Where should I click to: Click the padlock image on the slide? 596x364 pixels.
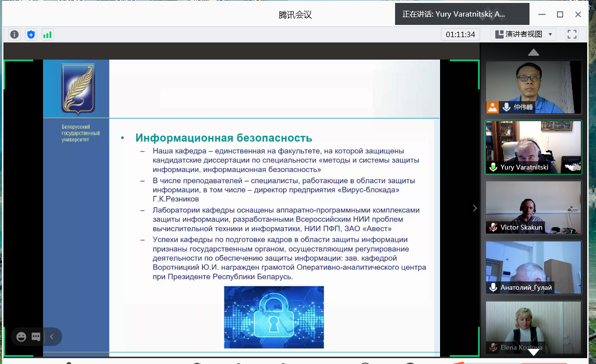[274, 317]
